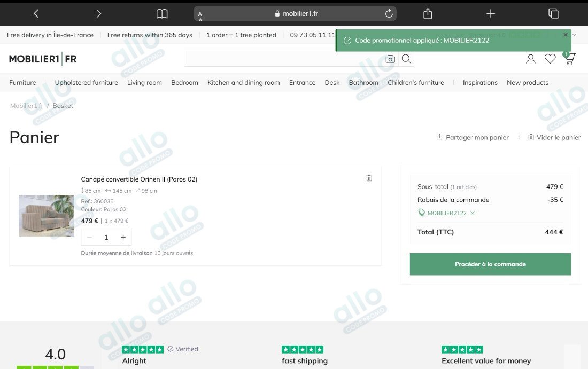The height and width of the screenshot is (369, 588).
Task: Click the Alright review star rating
Action: coord(143,349)
